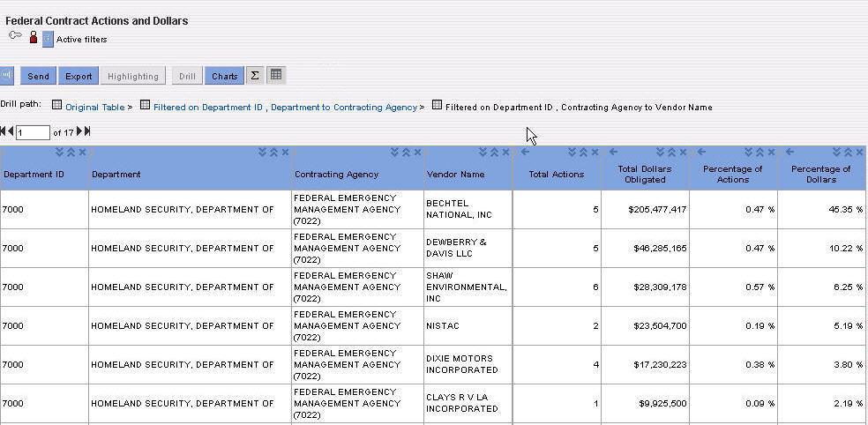Sort Department ID column ascending
This screenshot has width=868, height=425.
click(71, 153)
